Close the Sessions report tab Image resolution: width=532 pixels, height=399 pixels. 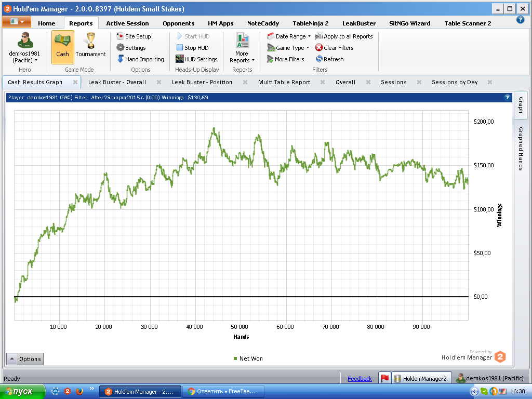pos(419,82)
